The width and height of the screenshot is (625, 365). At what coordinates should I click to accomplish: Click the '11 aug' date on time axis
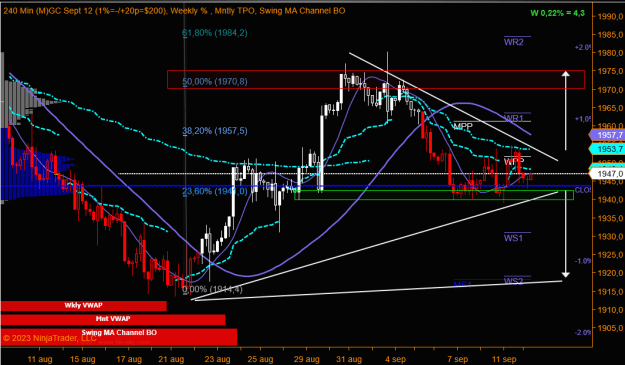40,359
